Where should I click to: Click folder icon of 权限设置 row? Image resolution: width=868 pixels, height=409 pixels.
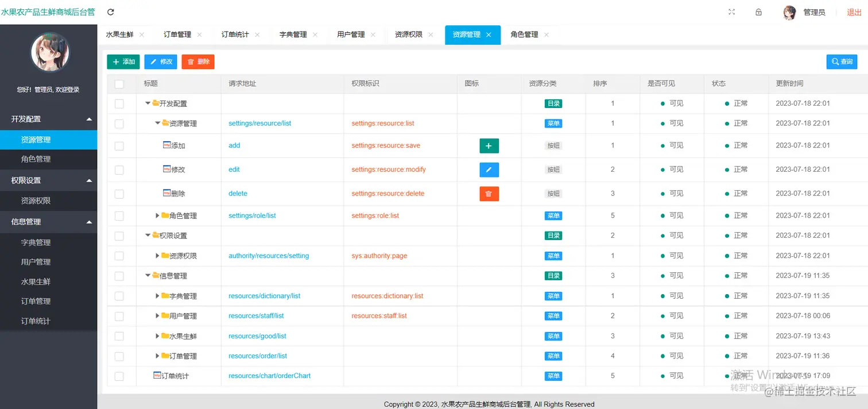(x=156, y=235)
